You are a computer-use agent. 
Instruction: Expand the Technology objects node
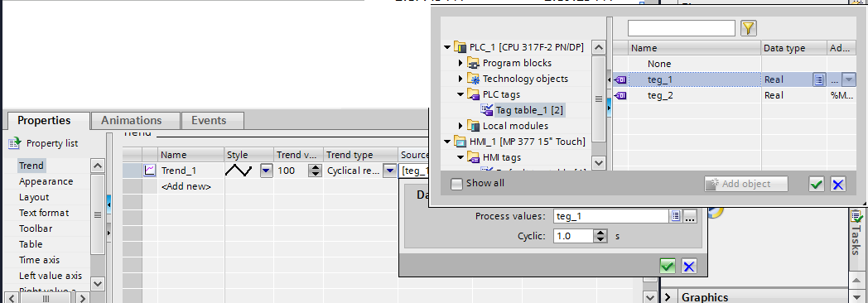pyautogui.click(x=461, y=79)
